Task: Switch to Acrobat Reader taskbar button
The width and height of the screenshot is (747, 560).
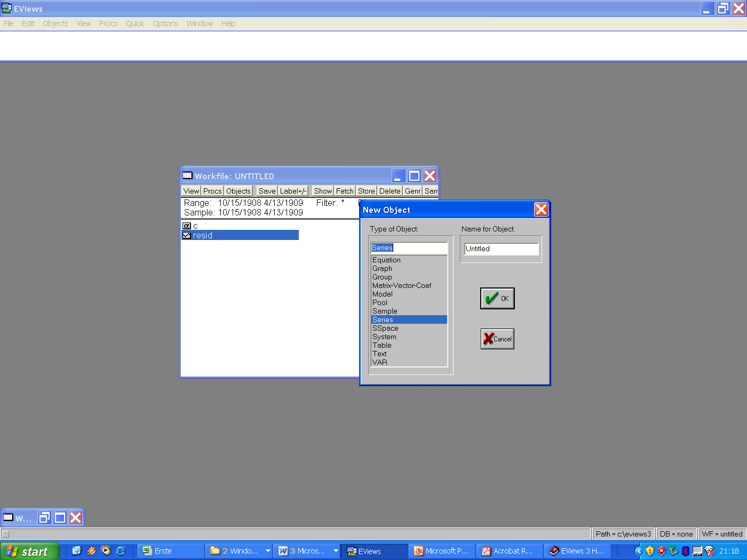Action: point(510,551)
